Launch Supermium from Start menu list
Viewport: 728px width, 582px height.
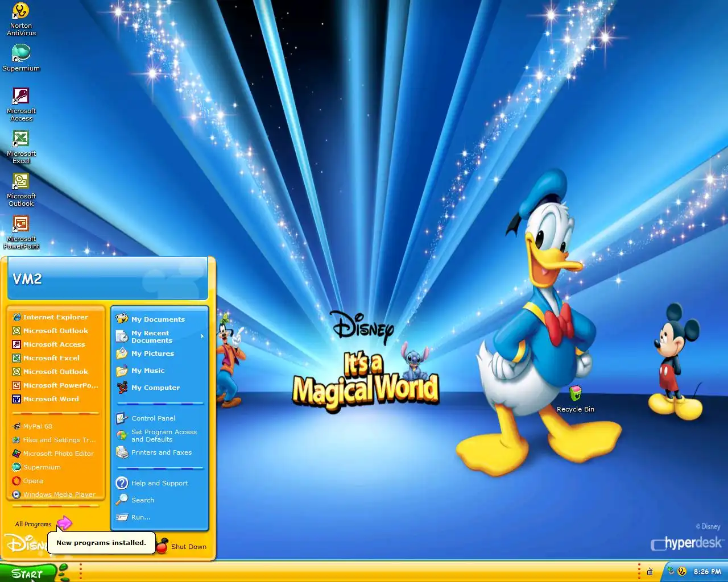coord(56,467)
